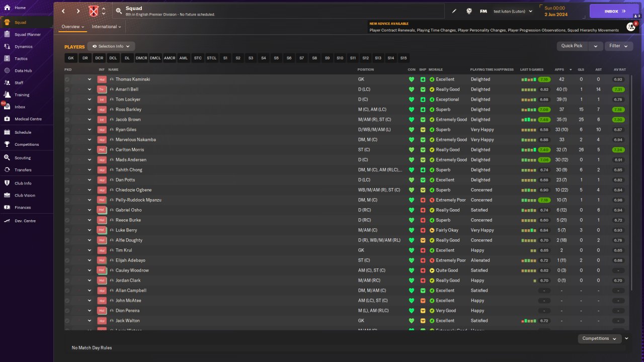
Task: Click the Schedule sidebar icon
Action: pos(7,133)
